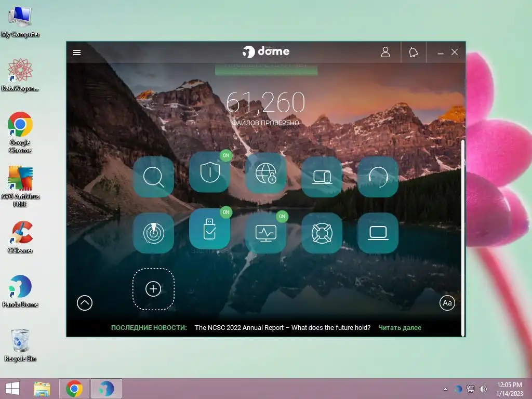532x399 pixels.
Task: Click the Panda tray icon
Action: pos(458,389)
